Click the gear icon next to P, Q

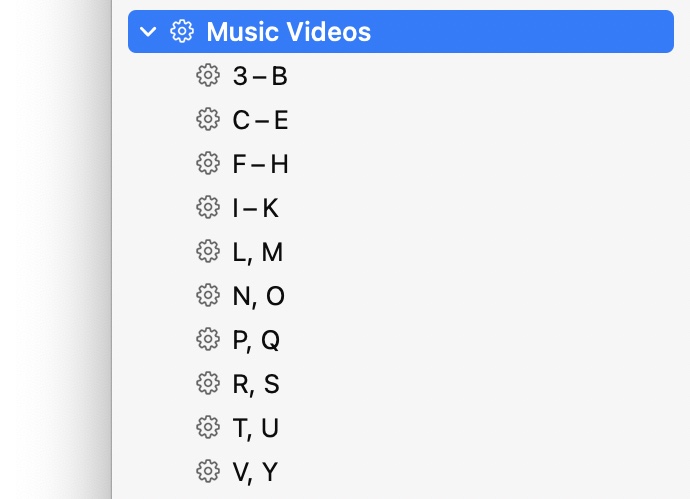[207, 340]
